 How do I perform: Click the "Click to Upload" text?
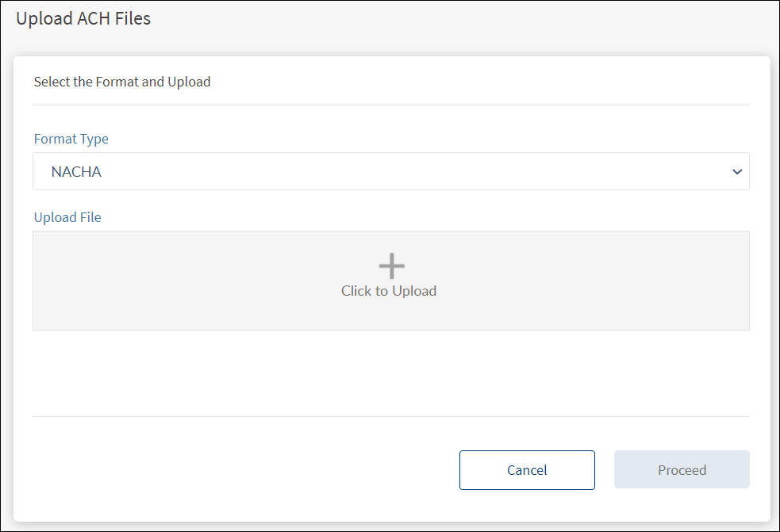click(389, 291)
